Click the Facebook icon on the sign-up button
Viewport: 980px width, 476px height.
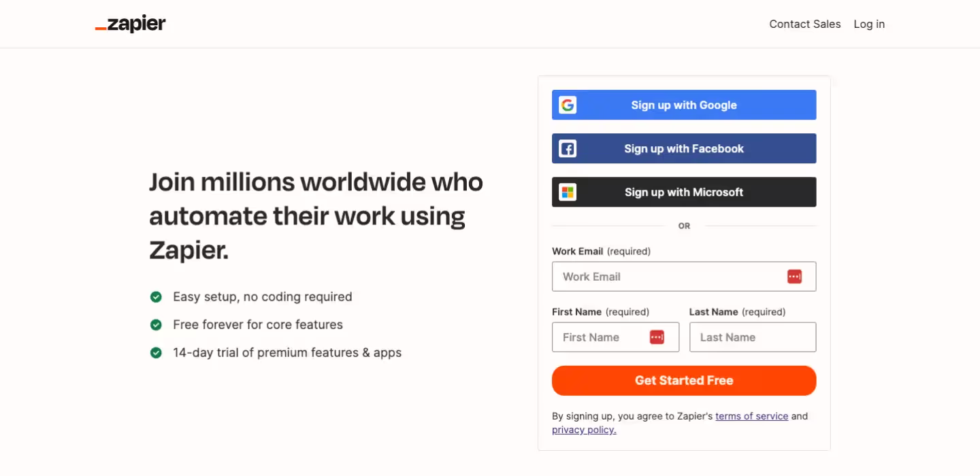point(567,148)
